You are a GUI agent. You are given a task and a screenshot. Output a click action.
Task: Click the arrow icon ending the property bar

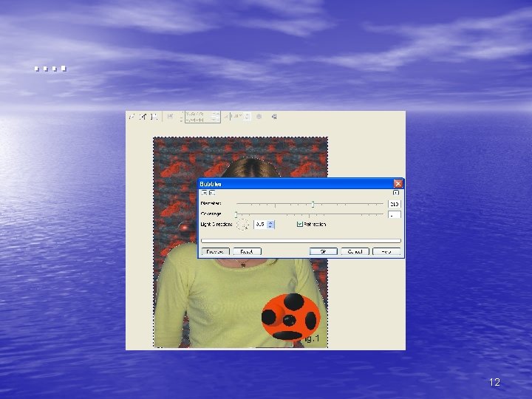click(274, 117)
